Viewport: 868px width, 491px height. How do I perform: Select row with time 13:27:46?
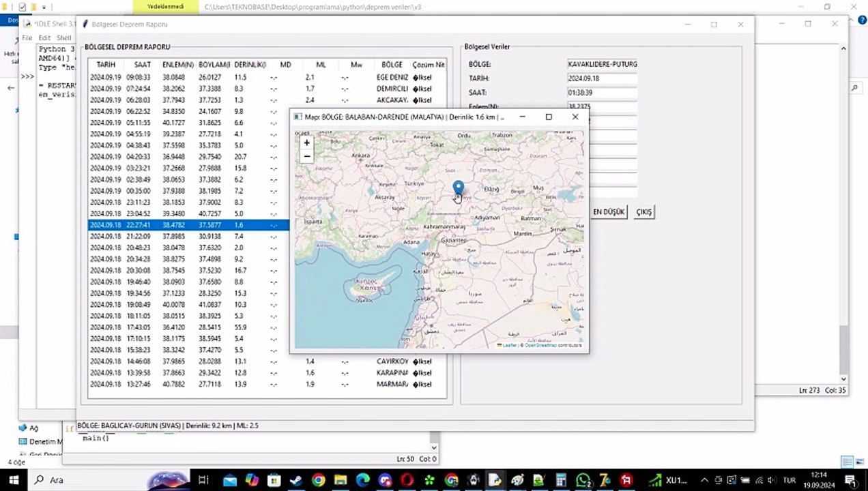(x=267, y=385)
